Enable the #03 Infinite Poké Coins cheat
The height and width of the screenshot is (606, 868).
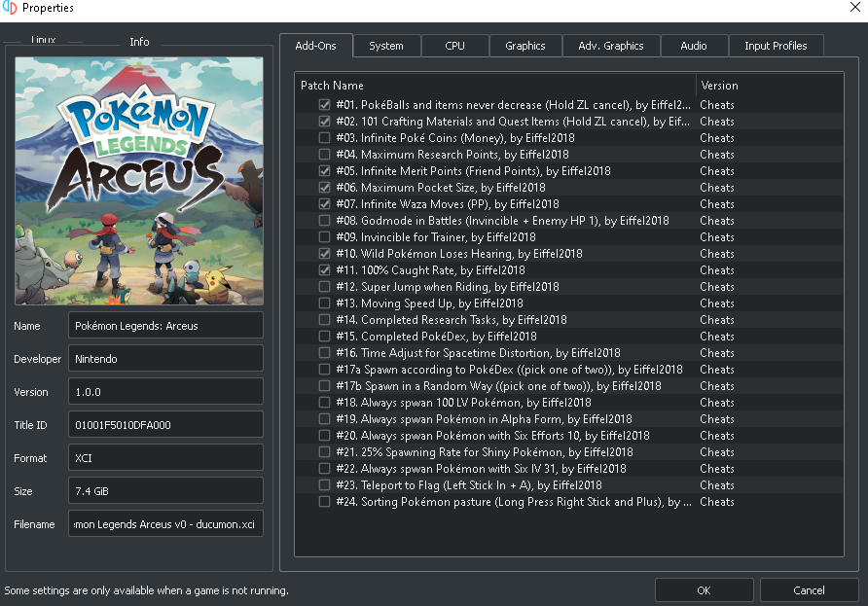324,137
